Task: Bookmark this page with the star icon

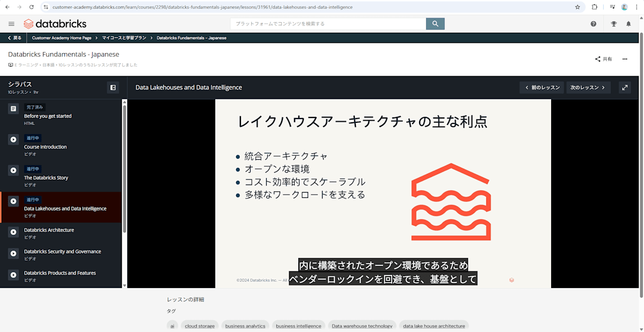Action: [577, 7]
